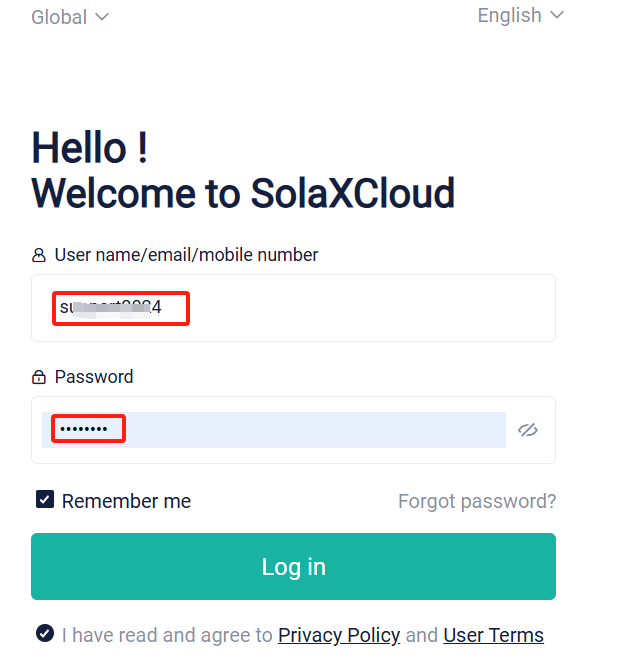Open the User Terms link

click(x=493, y=635)
